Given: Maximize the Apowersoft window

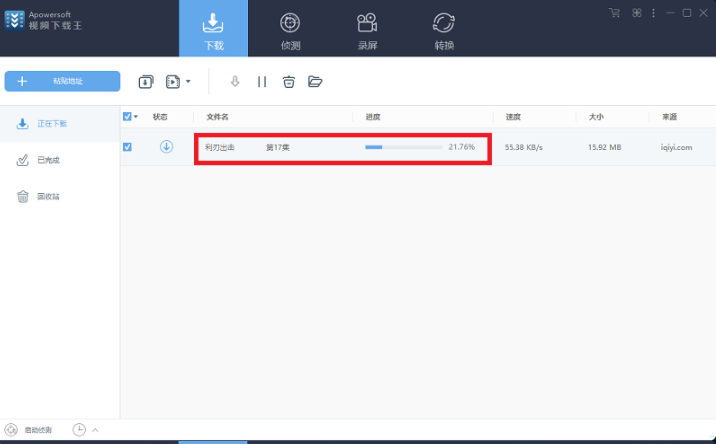Looking at the screenshot, I should pos(687,13).
